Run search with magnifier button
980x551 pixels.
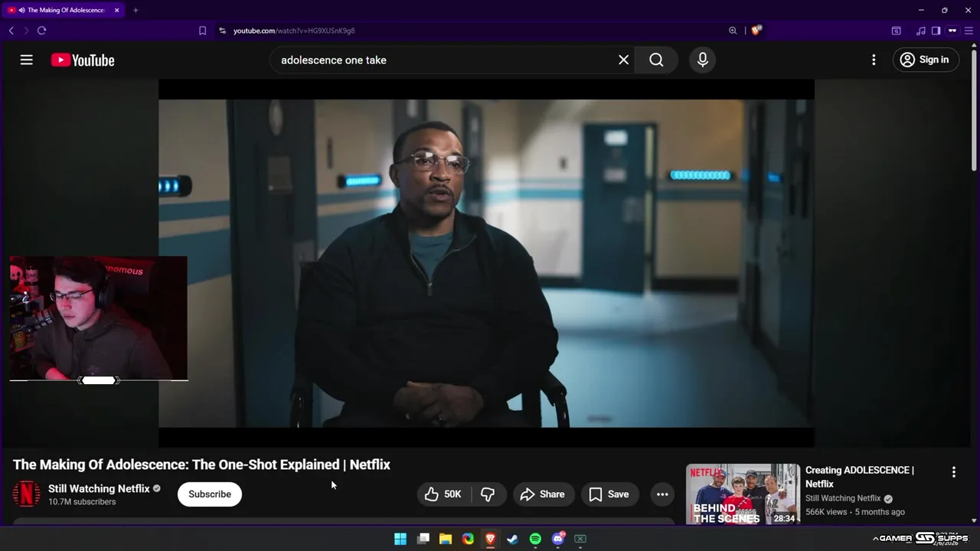tap(656, 60)
